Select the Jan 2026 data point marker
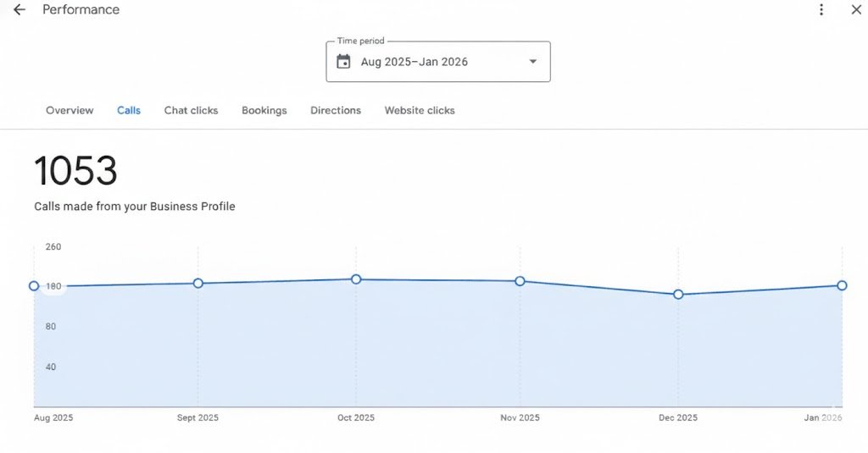The image size is (868, 453). coord(842,285)
